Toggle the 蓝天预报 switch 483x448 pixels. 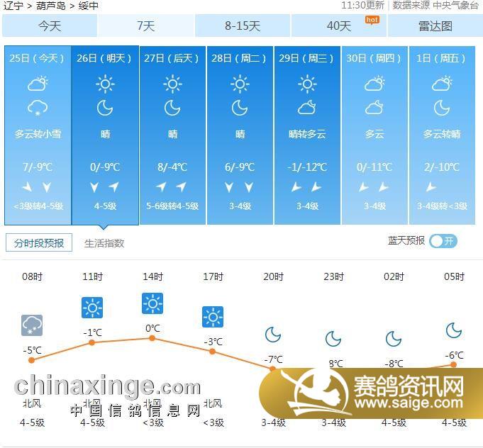[443, 241]
